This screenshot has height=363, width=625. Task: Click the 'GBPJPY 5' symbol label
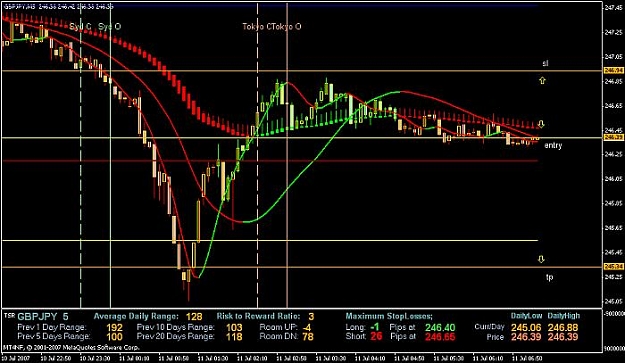pos(43,317)
